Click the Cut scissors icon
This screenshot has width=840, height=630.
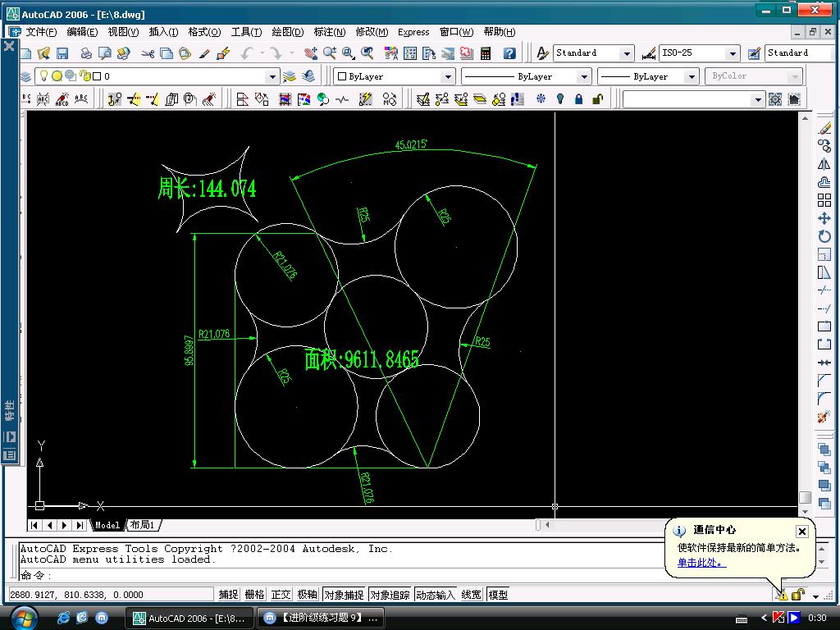click(148, 53)
